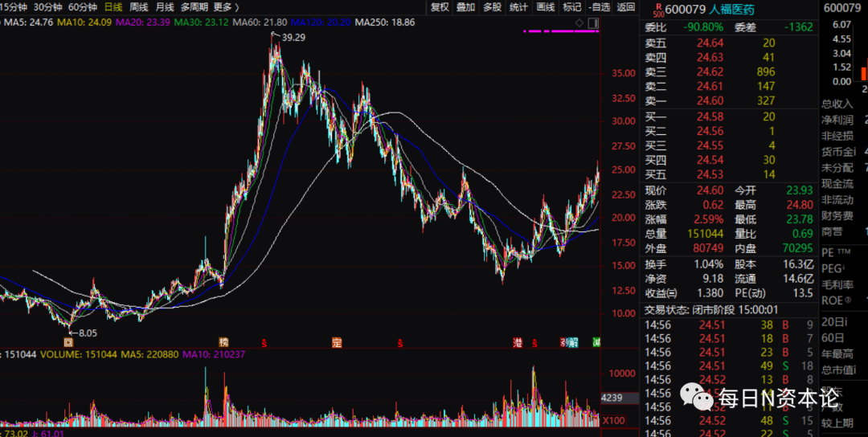The height and width of the screenshot is (437, 868).
Task: Select 买一 order row at 24.58
Action: click(x=730, y=117)
